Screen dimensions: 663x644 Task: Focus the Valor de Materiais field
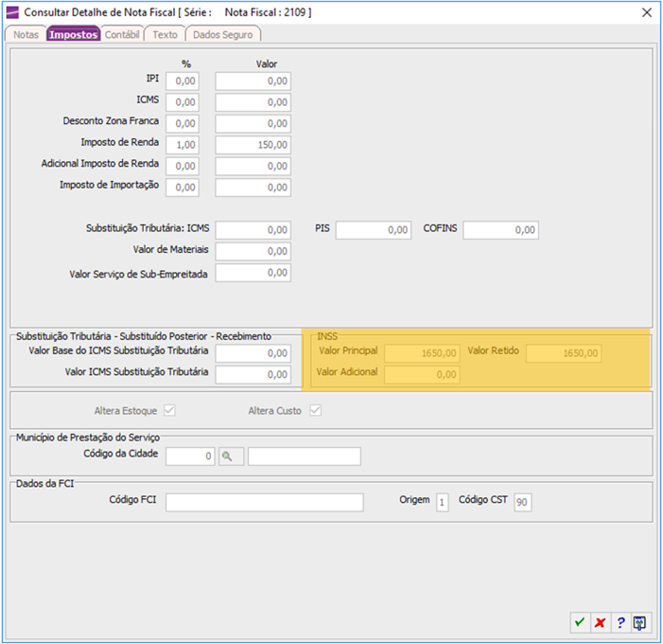[x=253, y=251]
